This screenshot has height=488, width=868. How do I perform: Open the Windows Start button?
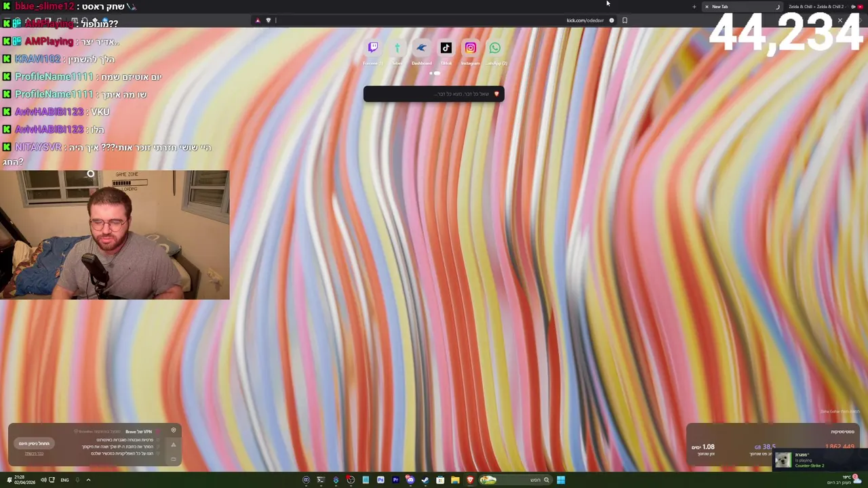pos(561,480)
